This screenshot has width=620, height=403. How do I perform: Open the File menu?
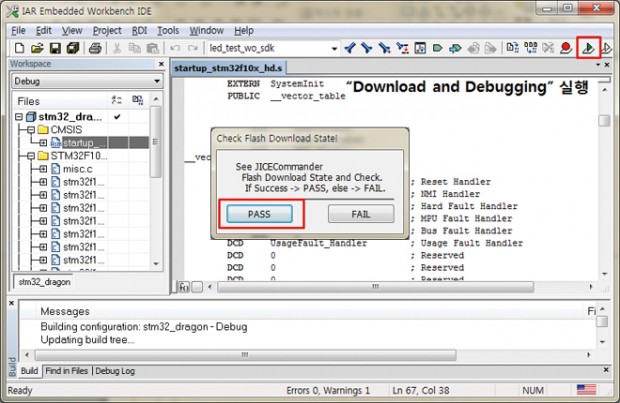click(x=18, y=30)
